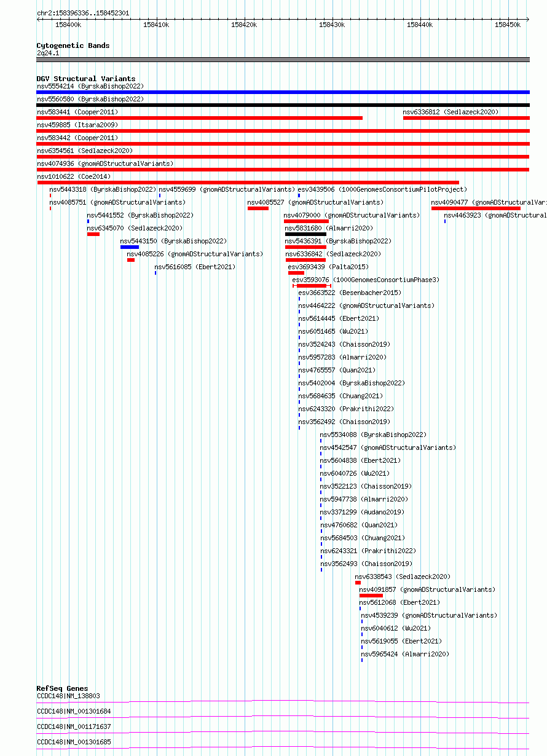This screenshot has height=756, width=547.
Task: Select nsv5616085 (Ebert2021) label
Action: (195, 267)
